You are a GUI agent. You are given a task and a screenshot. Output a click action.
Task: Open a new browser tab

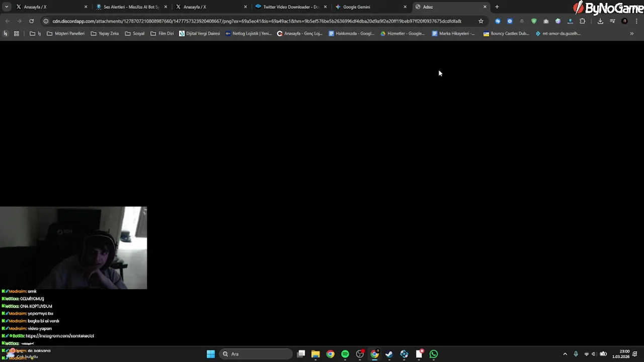click(497, 7)
